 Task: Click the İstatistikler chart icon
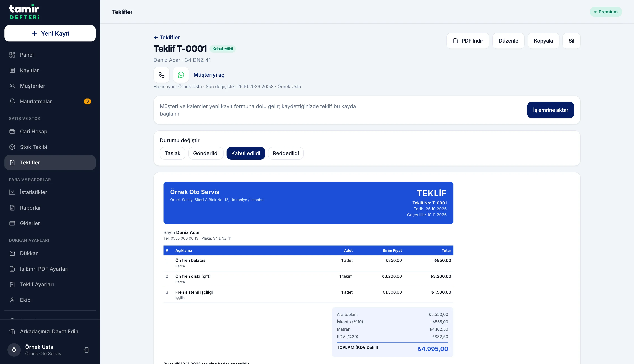pos(12,192)
